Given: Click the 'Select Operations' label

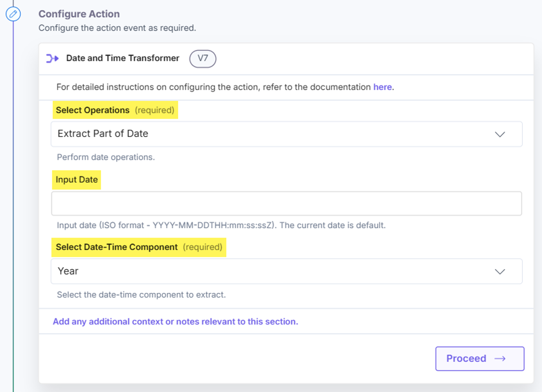Looking at the screenshot, I should [92, 110].
